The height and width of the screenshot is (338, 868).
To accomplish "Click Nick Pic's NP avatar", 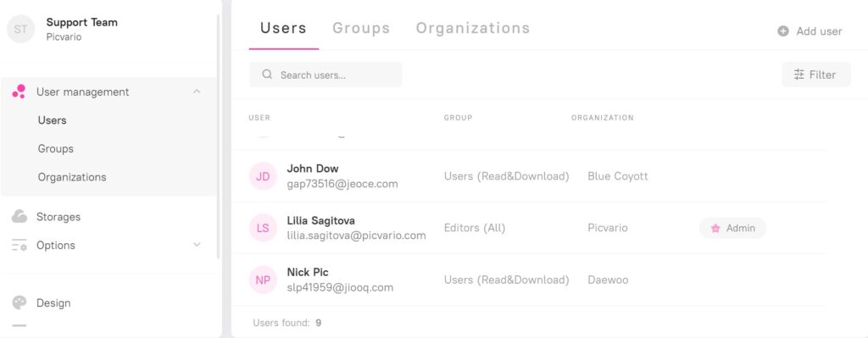I will pyautogui.click(x=263, y=280).
